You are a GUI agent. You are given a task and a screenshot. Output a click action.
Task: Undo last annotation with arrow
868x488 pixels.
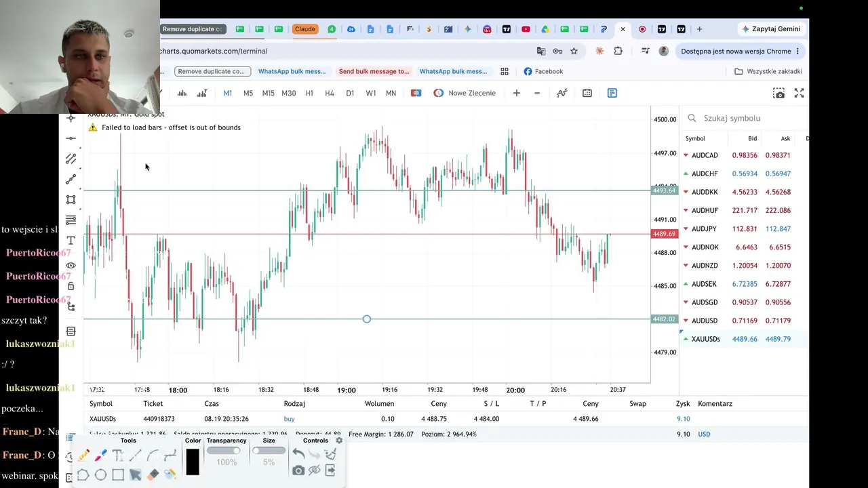click(x=298, y=454)
